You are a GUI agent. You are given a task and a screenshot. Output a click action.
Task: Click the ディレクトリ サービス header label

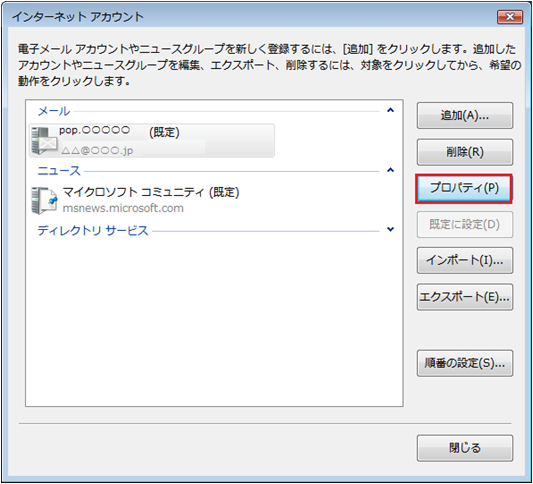coord(93,230)
